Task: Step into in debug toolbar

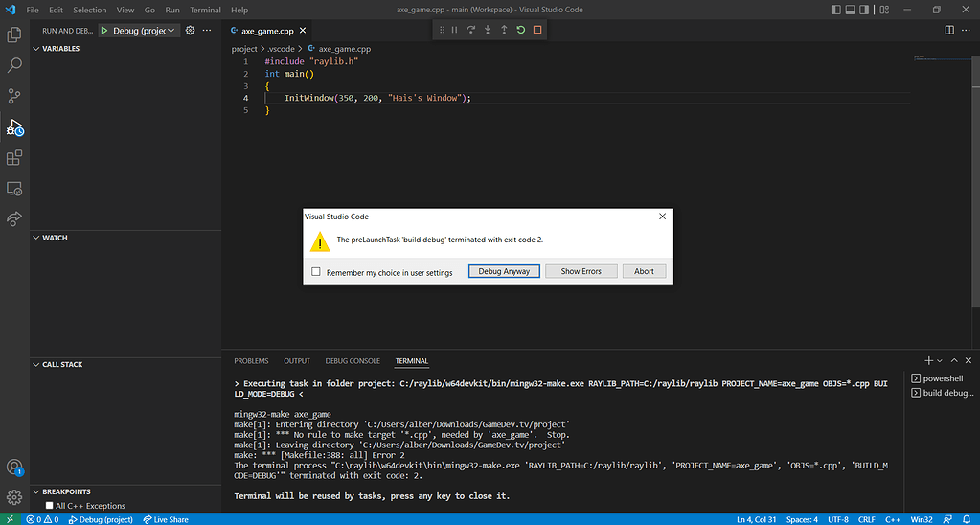Action: (x=488, y=30)
